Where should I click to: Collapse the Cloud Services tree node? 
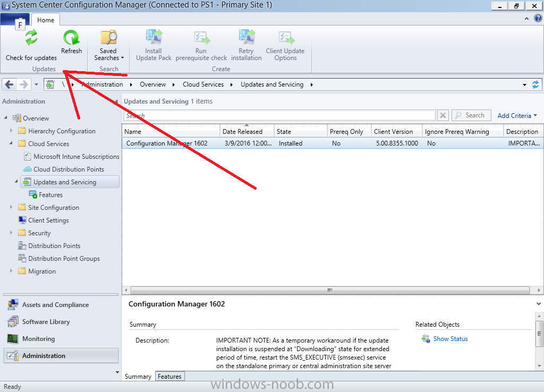coord(11,143)
